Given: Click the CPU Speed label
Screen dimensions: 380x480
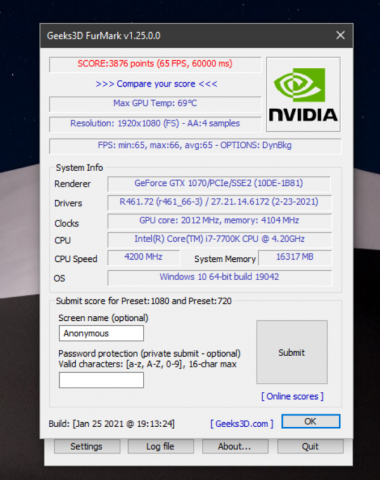Looking at the screenshot, I should click(x=76, y=259).
